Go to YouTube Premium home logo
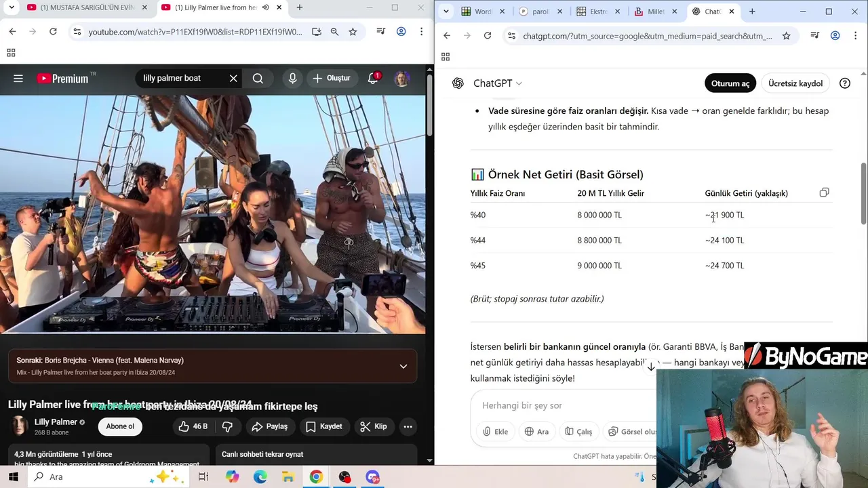 [x=63, y=79]
